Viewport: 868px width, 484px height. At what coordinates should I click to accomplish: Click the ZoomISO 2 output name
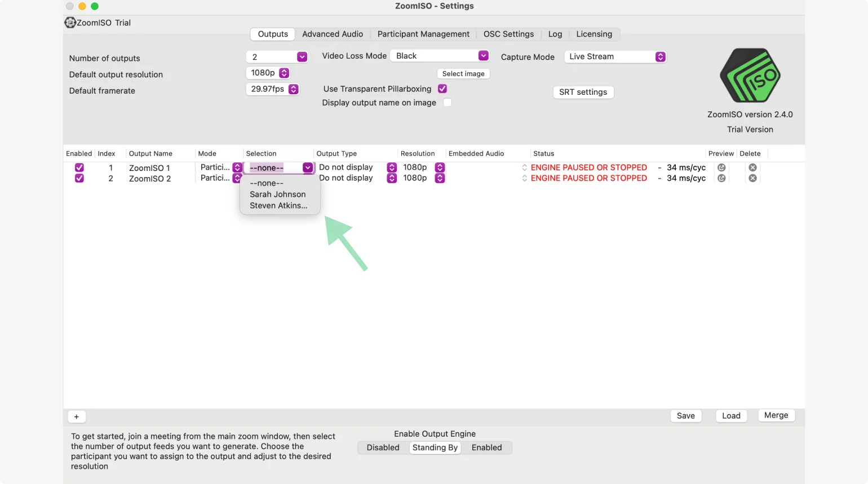click(150, 179)
